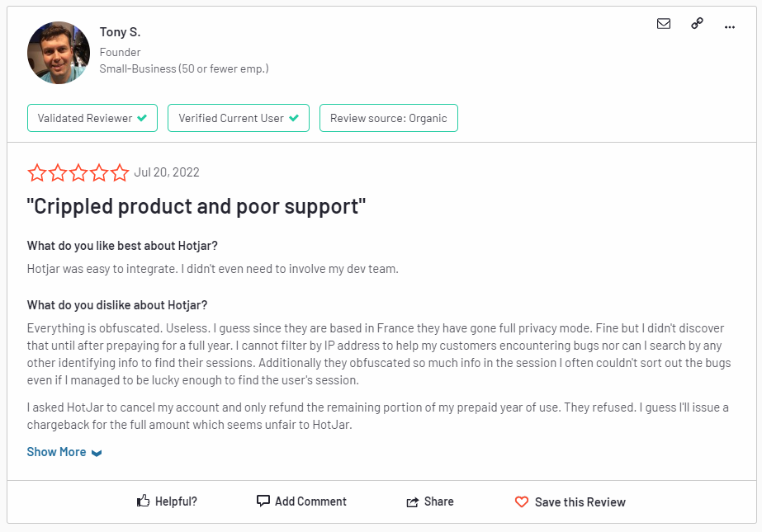The image size is (762, 532).
Task: Click the Validated Reviewer badge label
Action: pos(85,118)
